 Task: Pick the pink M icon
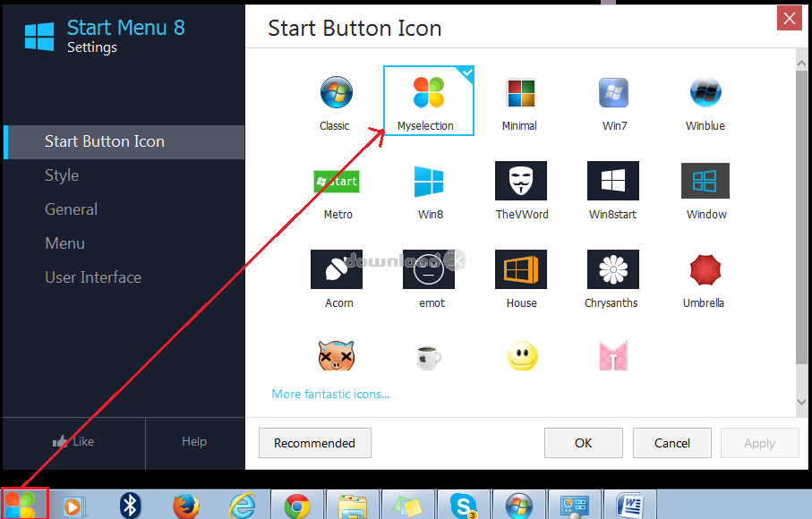click(613, 355)
